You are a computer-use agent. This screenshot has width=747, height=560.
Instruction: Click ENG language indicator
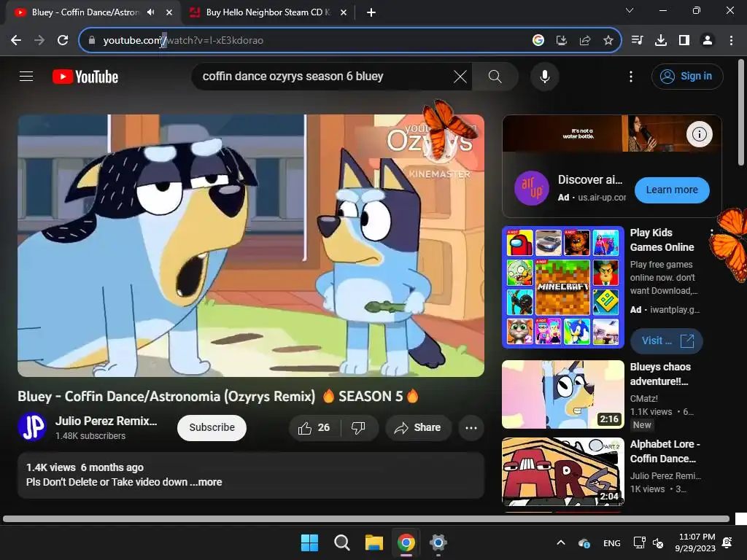click(612, 542)
